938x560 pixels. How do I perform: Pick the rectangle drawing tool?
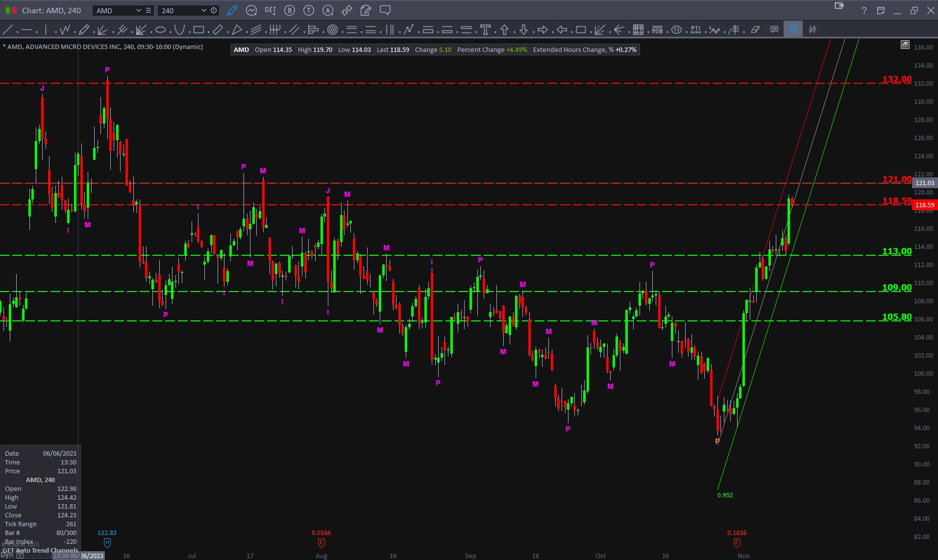pos(198,30)
